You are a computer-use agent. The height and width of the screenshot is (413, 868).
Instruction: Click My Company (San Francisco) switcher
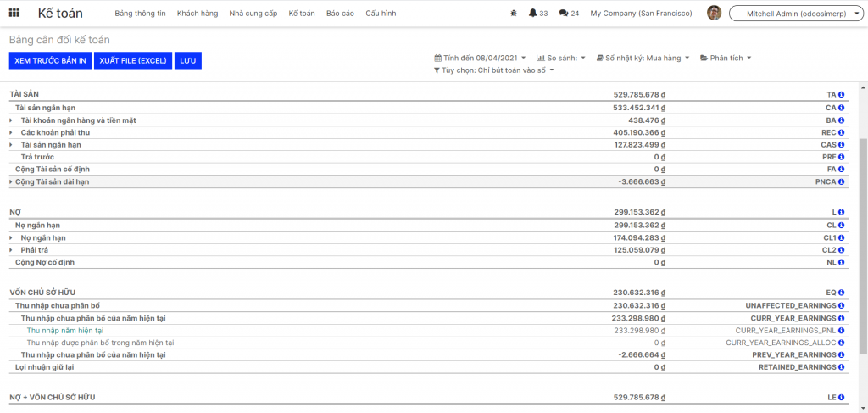pyautogui.click(x=641, y=14)
